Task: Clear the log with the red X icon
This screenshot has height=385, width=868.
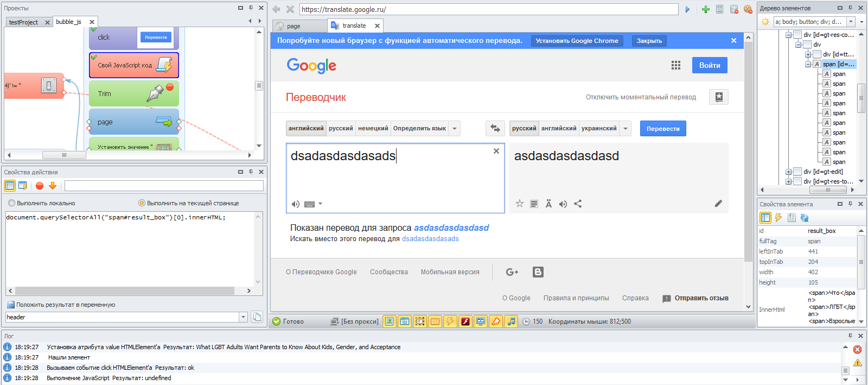Action: (x=858, y=349)
